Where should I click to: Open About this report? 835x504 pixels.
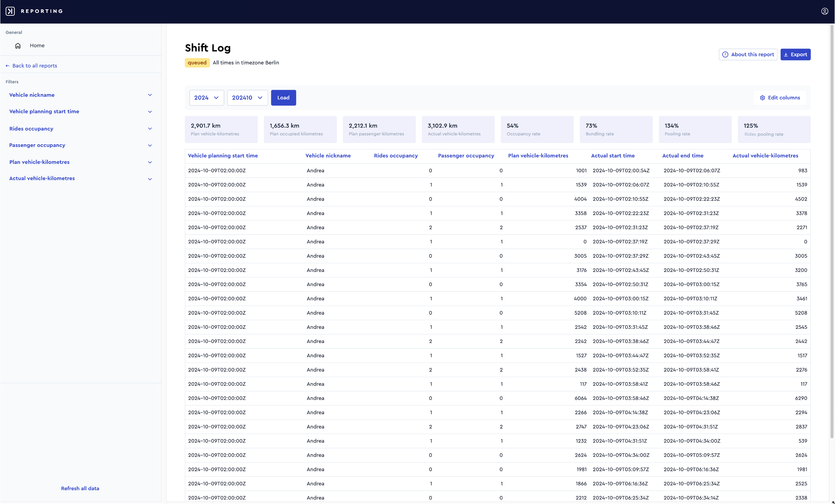(x=748, y=55)
